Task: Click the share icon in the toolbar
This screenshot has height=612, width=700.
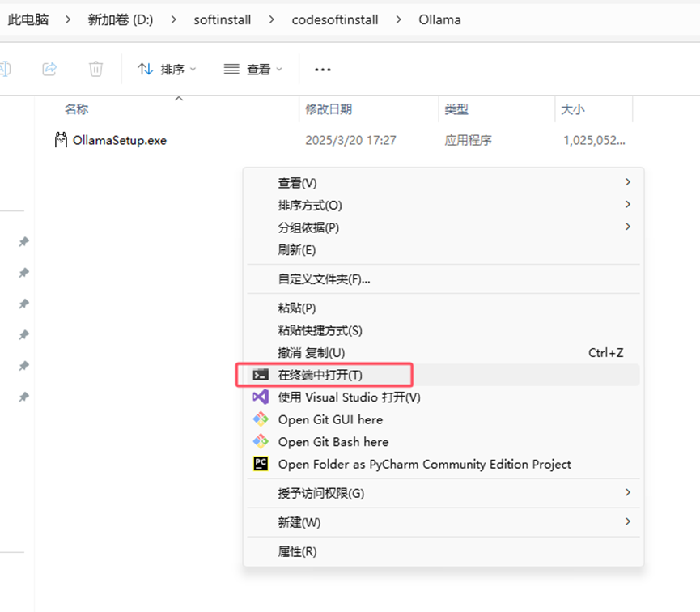Action: 49,70
